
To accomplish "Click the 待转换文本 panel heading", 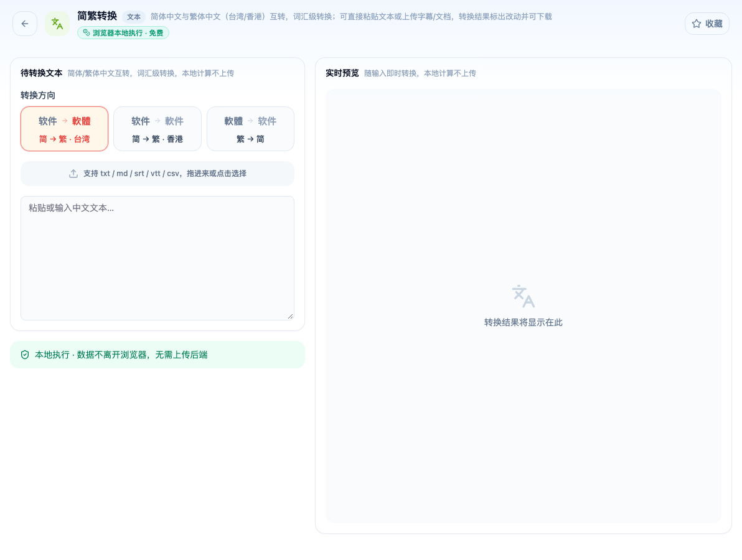I will coord(42,73).
